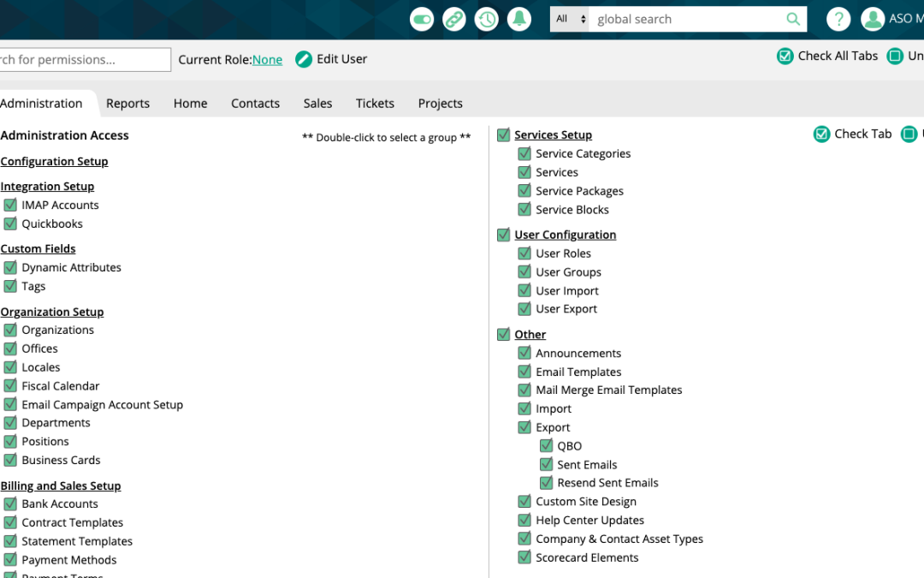Toggle the Business Cards checkbox

(x=10, y=460)
